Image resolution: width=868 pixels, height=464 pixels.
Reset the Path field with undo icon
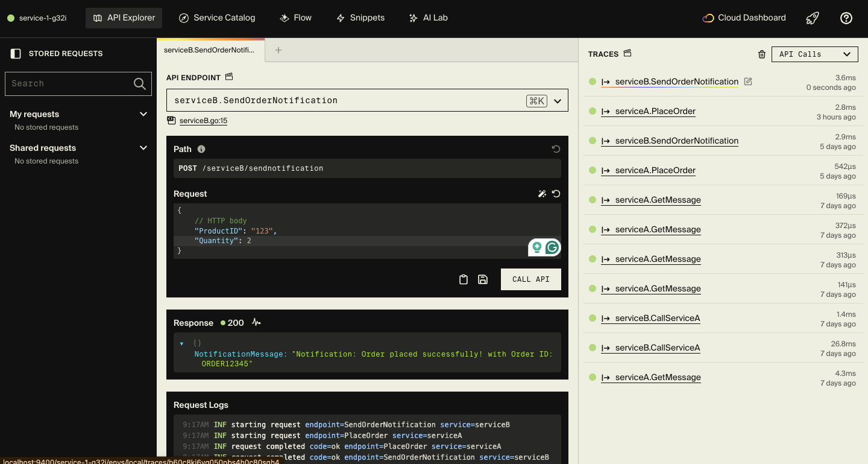point(556,149)
